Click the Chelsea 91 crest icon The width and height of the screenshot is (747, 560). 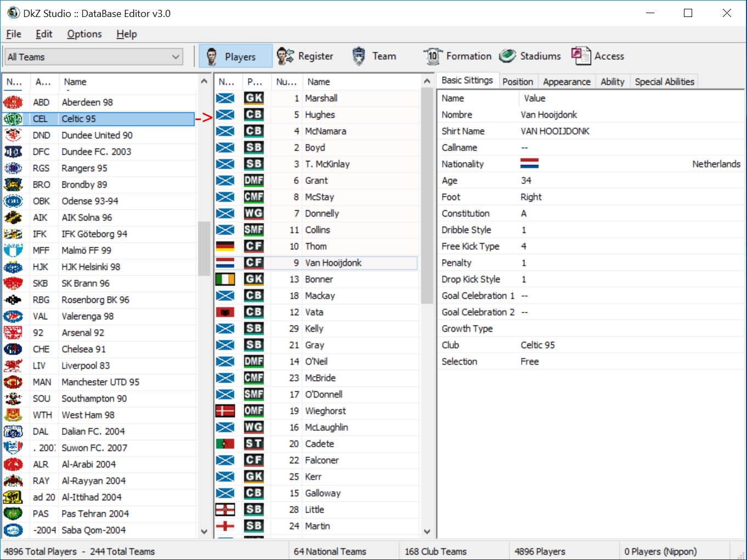click(x=13, y=349)
